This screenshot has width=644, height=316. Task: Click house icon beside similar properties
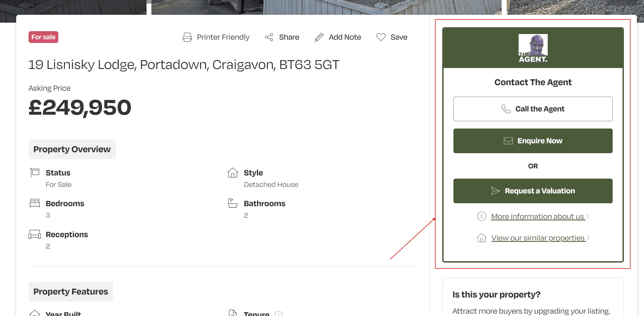481,238
